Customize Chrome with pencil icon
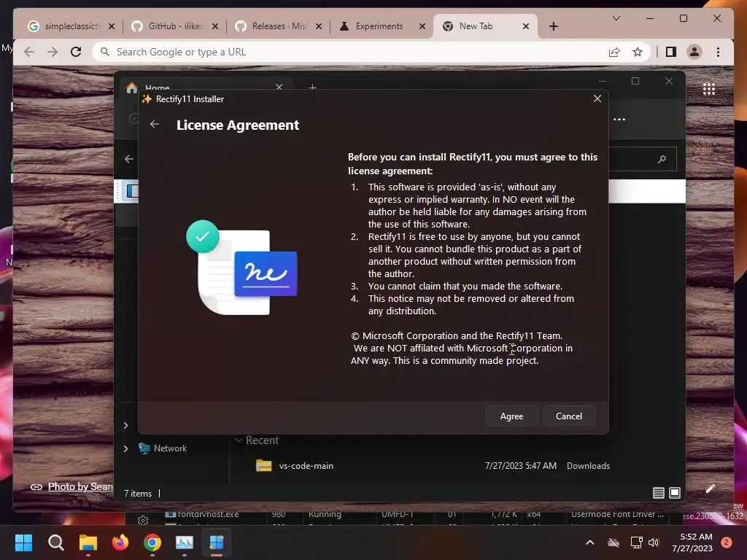This screenshot has height=560, width=747. coord(711,489)
